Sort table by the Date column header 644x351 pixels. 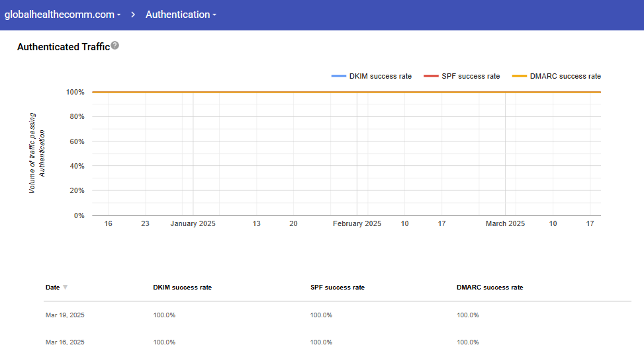coord(52,288)
